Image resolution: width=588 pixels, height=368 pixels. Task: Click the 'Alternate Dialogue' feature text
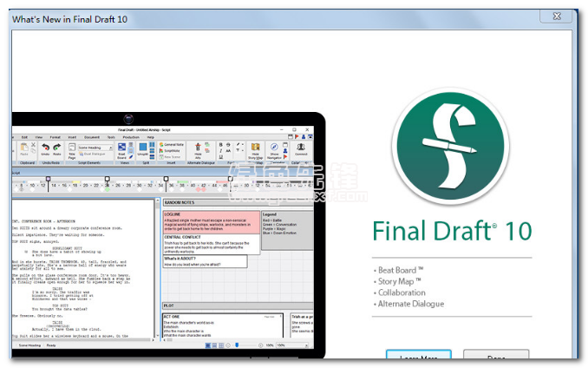411,304
